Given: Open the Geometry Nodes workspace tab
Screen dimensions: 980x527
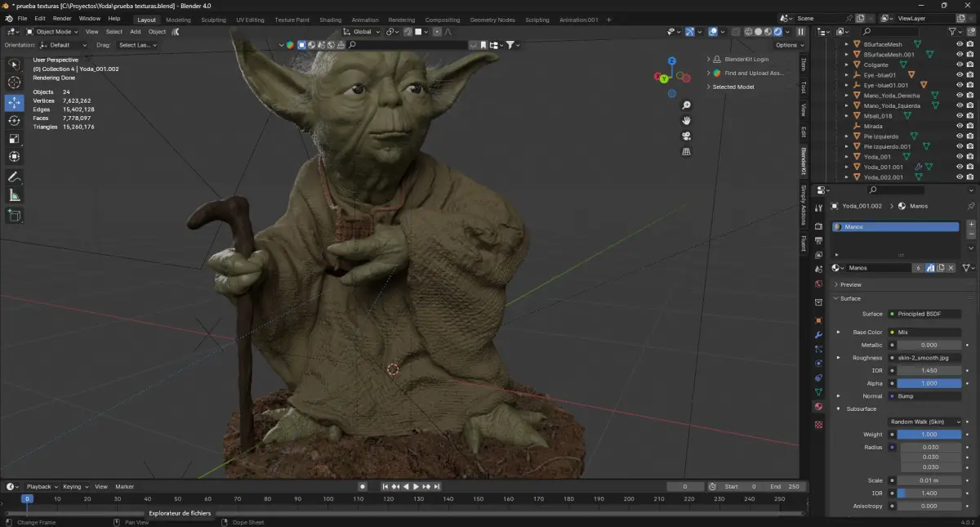Looking at the screenshot, I should tap(492, 20).
